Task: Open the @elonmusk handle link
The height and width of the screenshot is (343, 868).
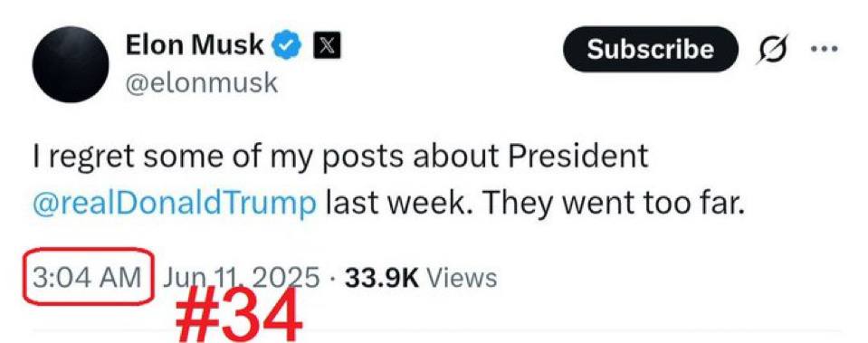Action: click(x=202, y=83)
